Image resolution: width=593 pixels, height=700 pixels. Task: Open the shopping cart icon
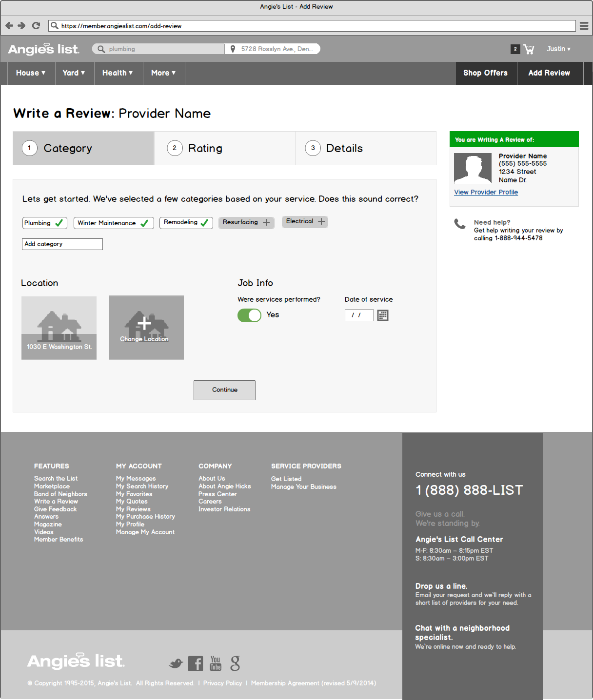(x=529, y=49)
